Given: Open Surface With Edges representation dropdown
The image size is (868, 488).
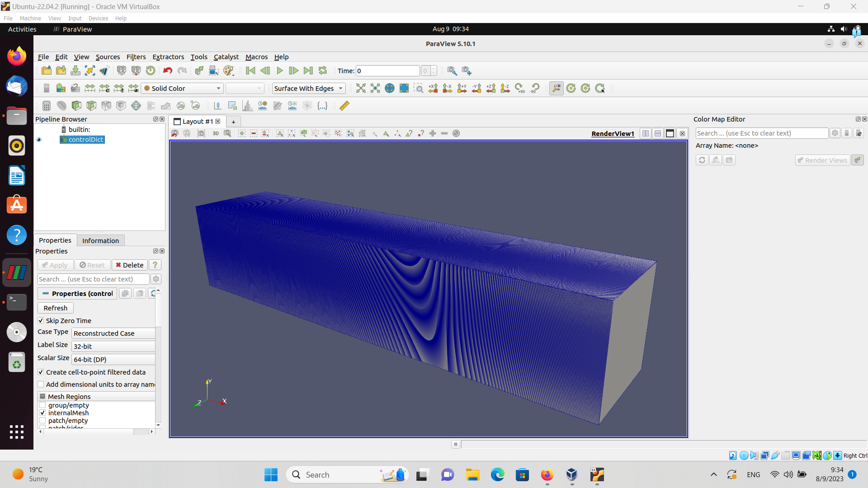Looking at the screenshot, I should (308, 89).
